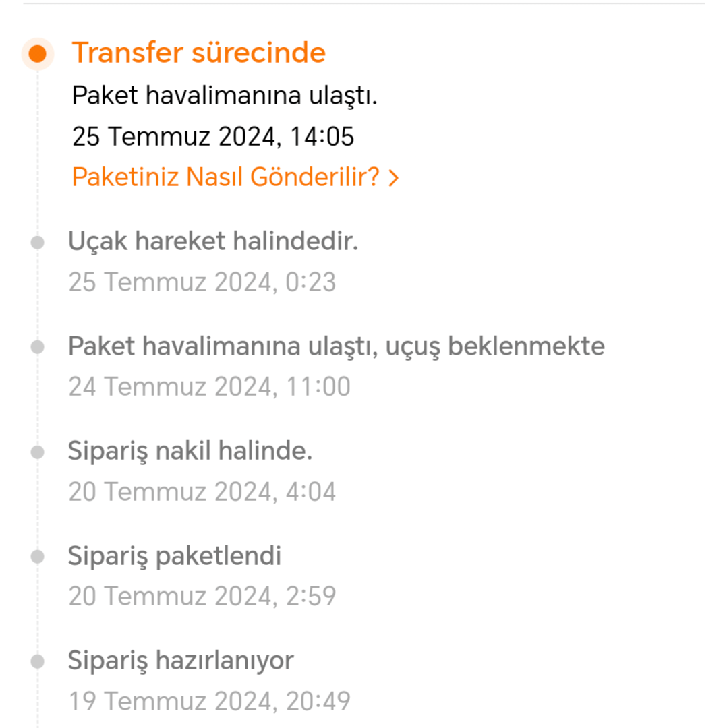This screenshot has width=727, height=728.
Task: Select 'Paket havalimanına ulaştı, uçuş beklenmekte' entry
Action: click(x=337, y=346)
